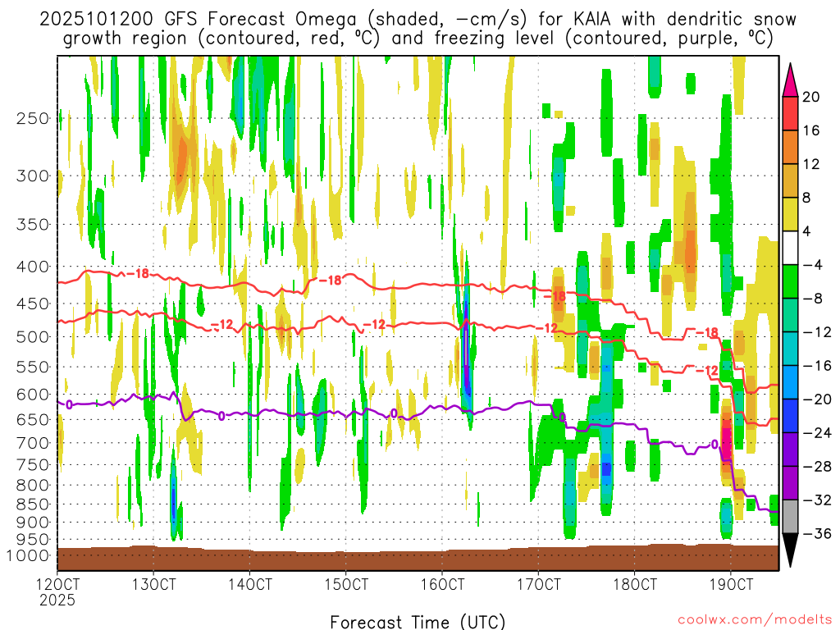Click the black downward arrow below the colorbar
The image size is (840, 630).
tap(790, 550)
